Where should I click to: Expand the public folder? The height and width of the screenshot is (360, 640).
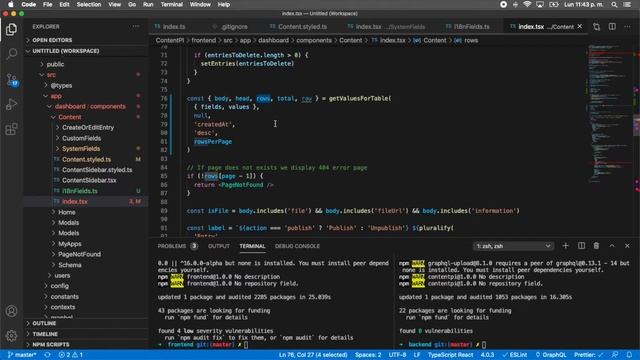(x=55, y=64)
